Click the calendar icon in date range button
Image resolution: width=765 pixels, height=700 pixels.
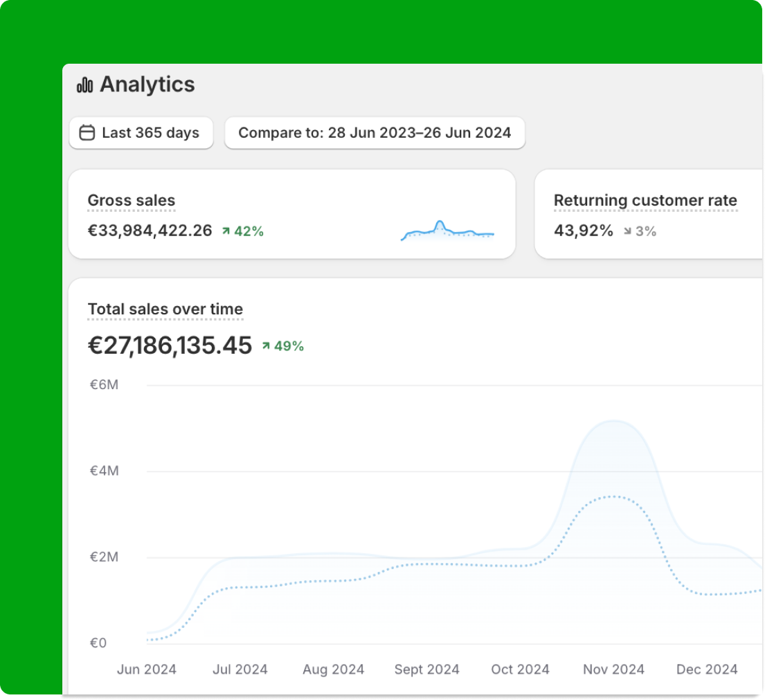(x=87, y=133)
